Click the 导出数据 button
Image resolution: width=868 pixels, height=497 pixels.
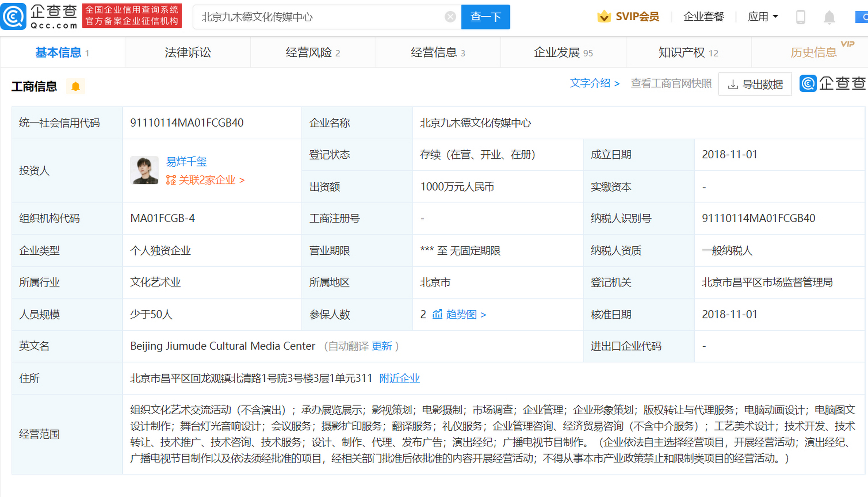click(x=755, y=84)
